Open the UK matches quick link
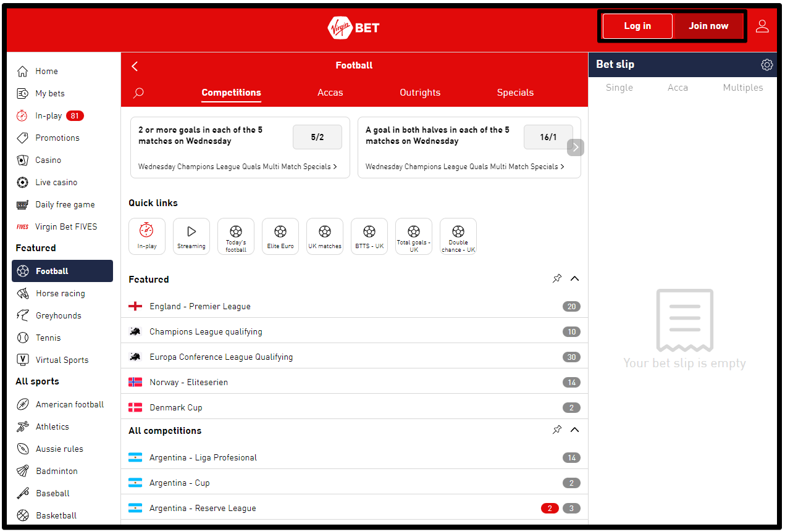The height and width of the screenshot is (532, 785). [325, 236]
